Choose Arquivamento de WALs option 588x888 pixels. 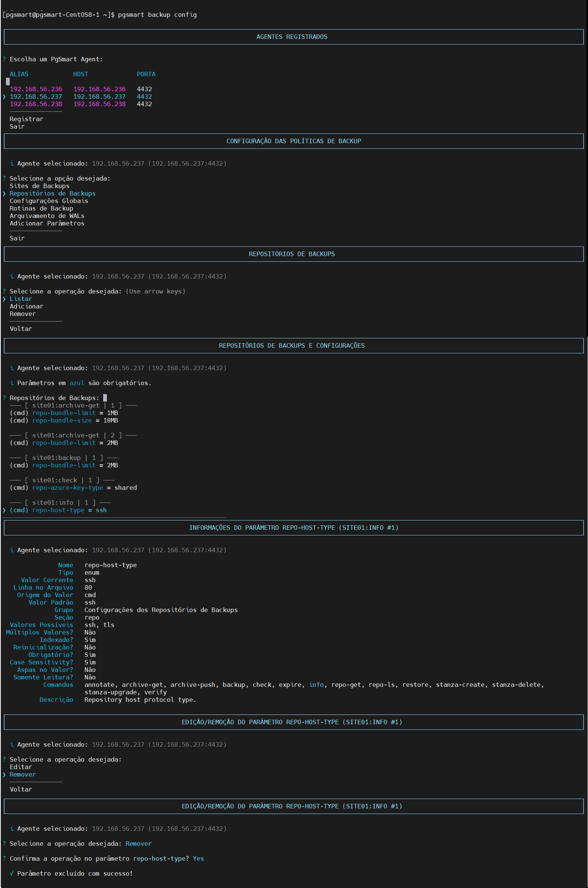pyautogui.click(x=47, y=216)
